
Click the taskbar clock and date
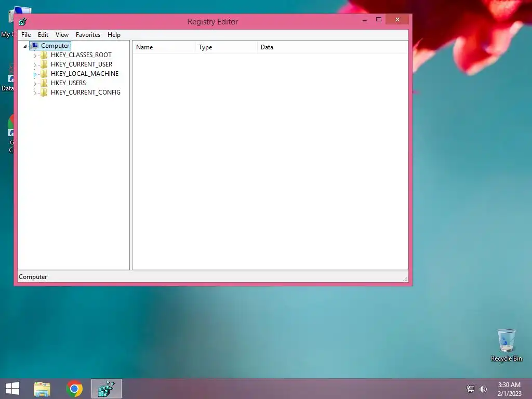pos(509,389)
